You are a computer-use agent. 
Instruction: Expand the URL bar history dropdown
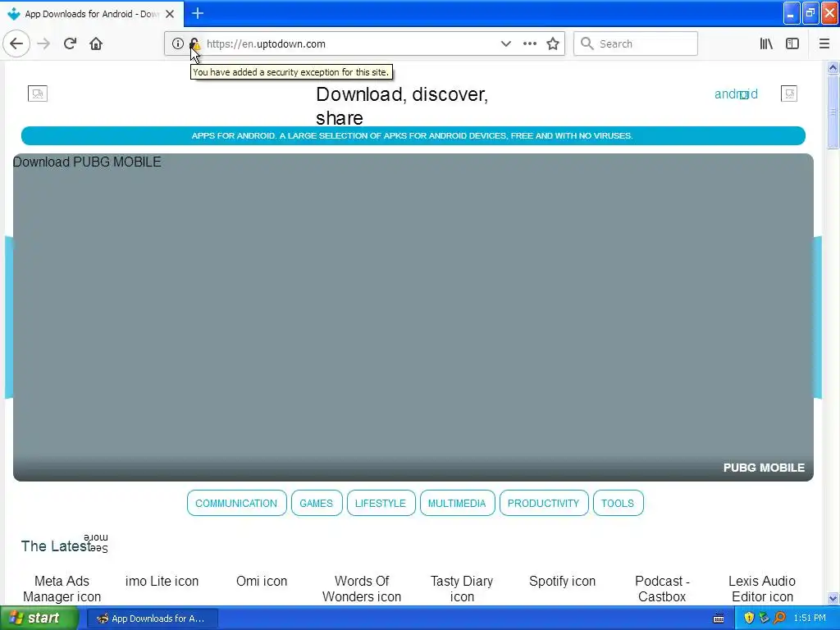coord(505,43)
